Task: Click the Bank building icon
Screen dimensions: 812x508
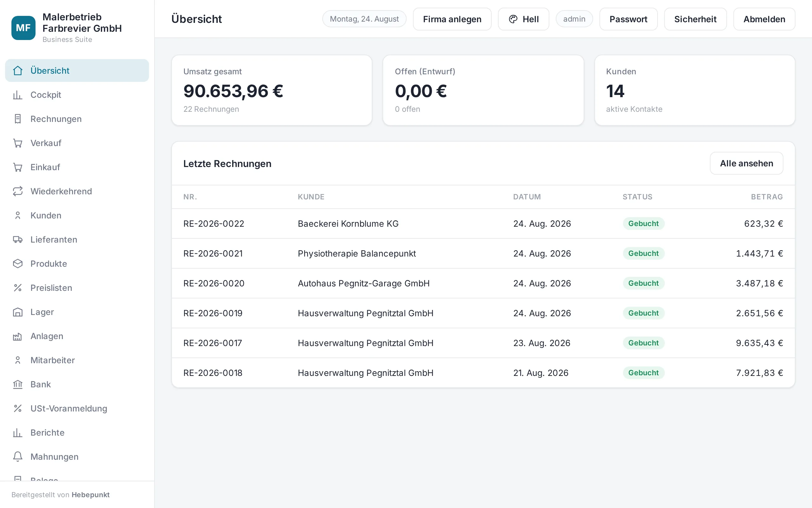Action: coord(18,384)
